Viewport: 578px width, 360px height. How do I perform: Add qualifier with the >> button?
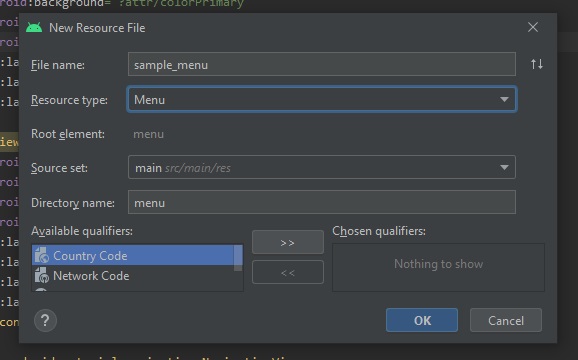(288, 242)
